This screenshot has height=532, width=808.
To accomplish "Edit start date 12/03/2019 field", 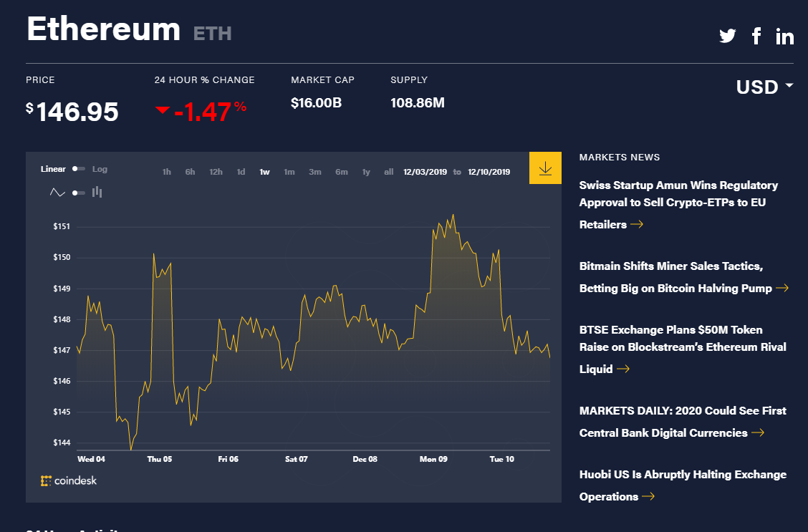I will pos(425,172).
